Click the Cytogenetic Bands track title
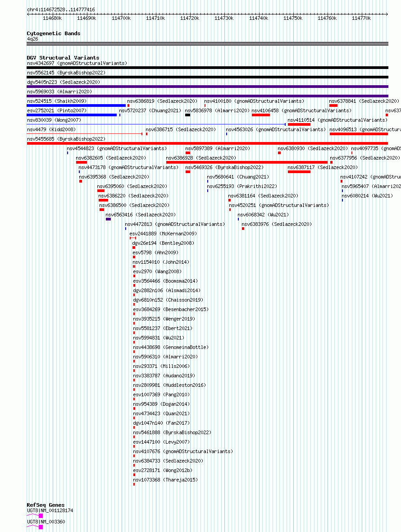Viewport: 401px width, 532px height. (54, 34)
